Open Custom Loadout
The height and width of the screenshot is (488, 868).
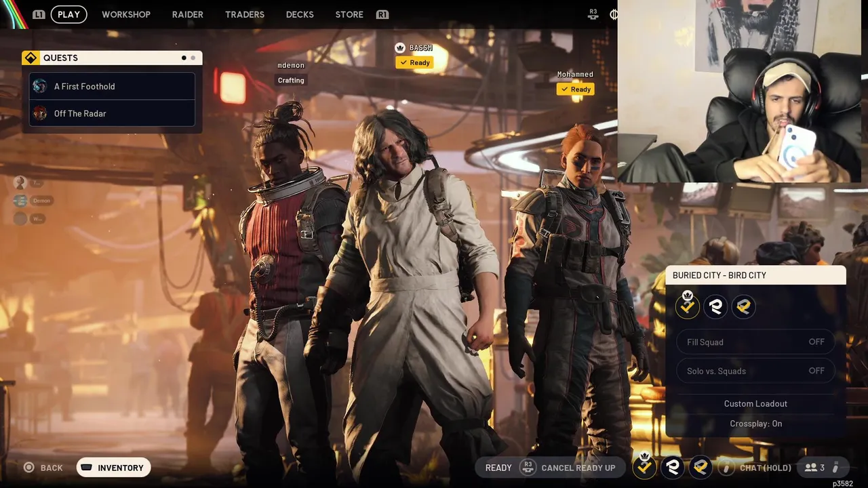coord(755,403)
